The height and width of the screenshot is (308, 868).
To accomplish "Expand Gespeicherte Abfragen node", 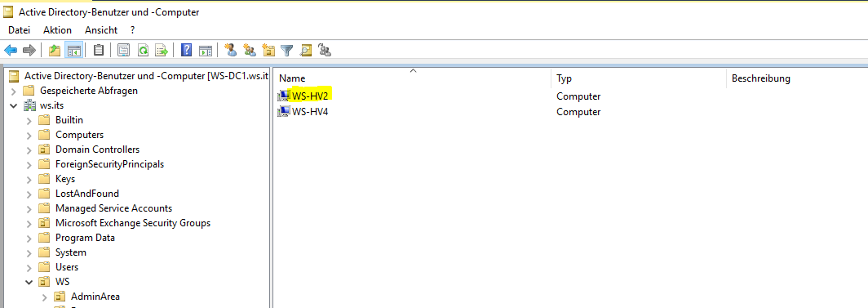I will click(x=14, y=91).
